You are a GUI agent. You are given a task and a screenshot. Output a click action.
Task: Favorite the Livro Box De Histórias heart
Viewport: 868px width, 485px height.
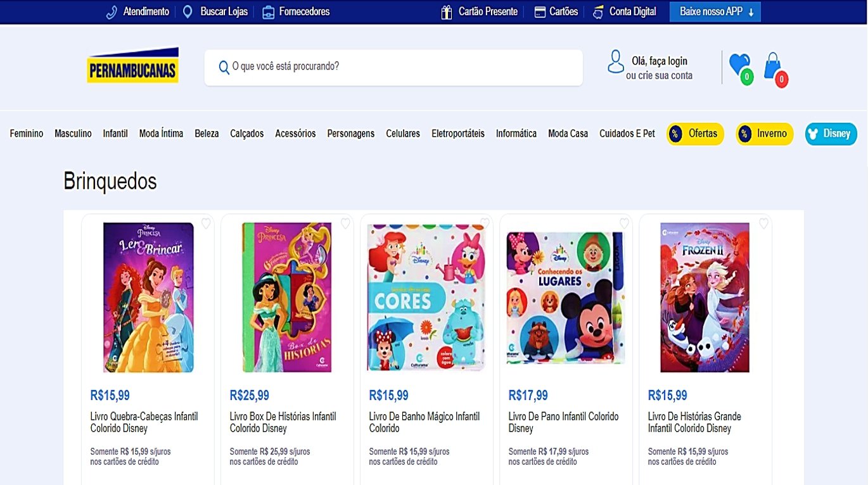345,224
